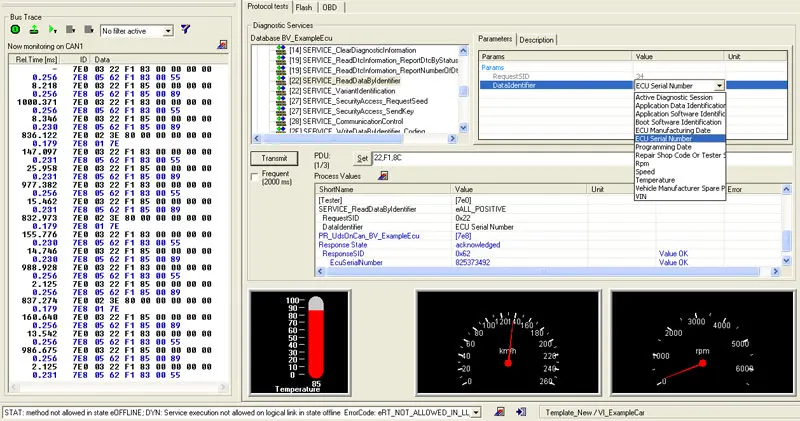
Task: Switch to the OBD tab
Action: point(330,7)
